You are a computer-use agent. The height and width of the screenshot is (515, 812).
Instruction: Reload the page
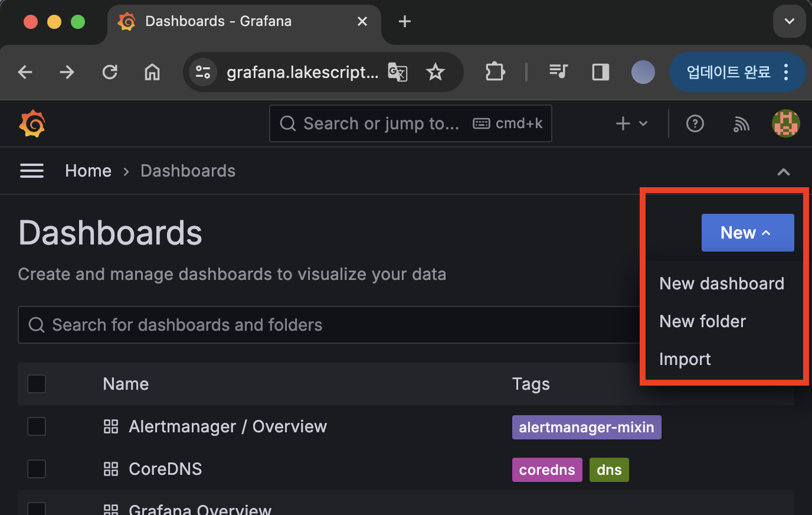110,72
